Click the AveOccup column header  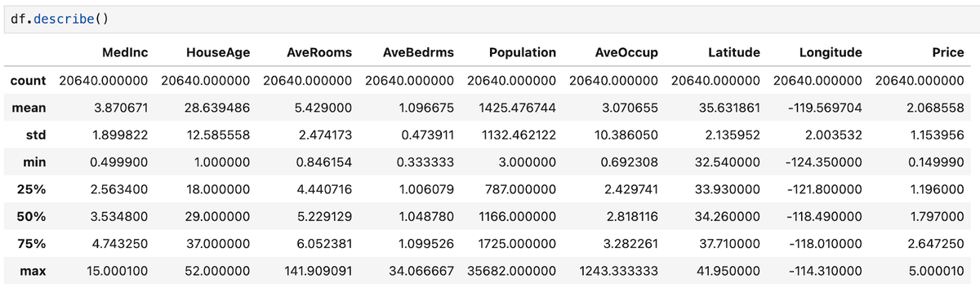[x=627, y=52]
